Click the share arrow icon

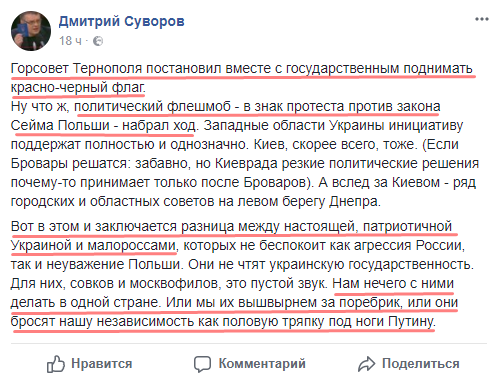point(367,364)
